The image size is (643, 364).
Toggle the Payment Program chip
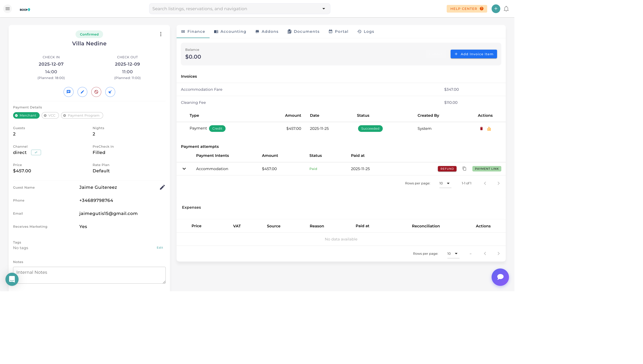(82, 116)
